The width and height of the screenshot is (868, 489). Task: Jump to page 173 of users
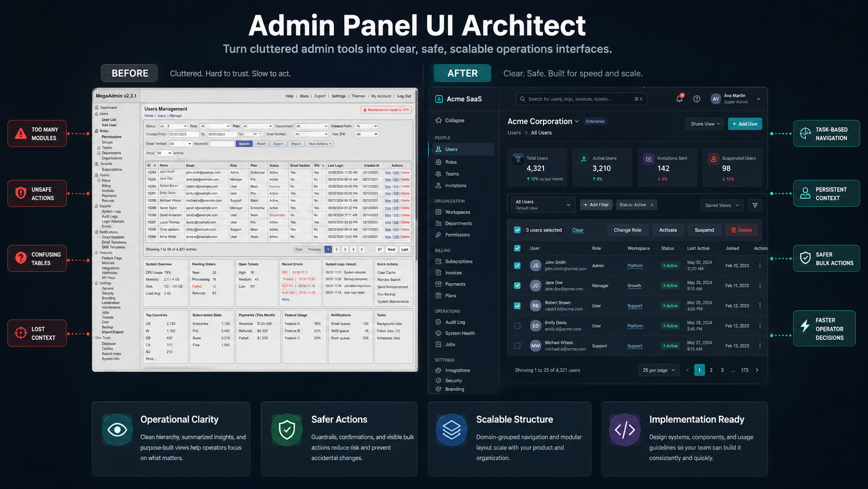744,370
